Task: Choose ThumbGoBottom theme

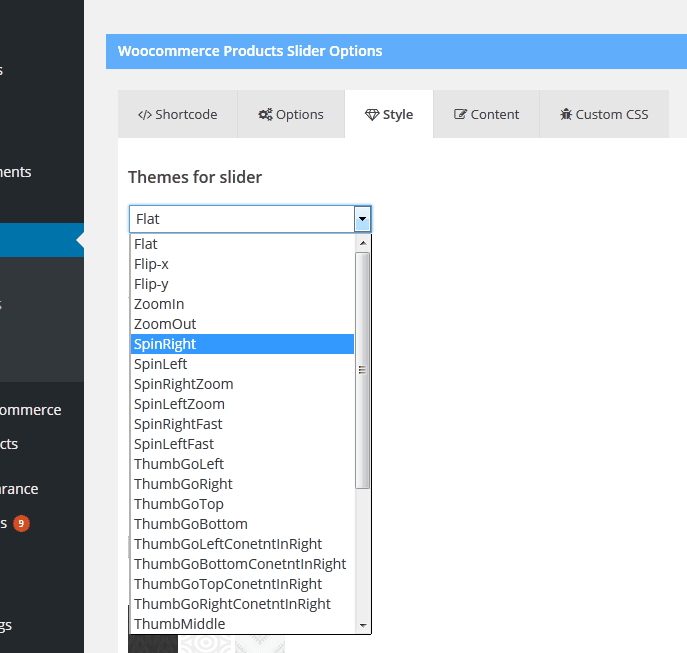Action: point(242,524)
